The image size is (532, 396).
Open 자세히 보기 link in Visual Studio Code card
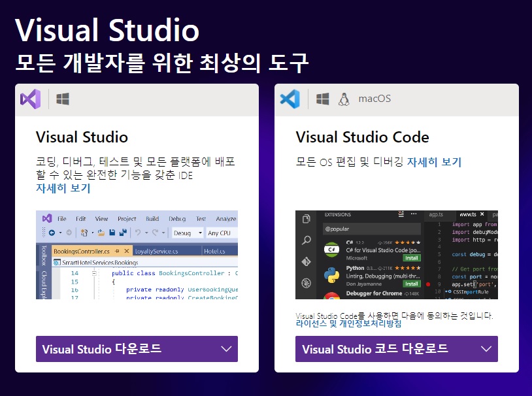point(434,162)
